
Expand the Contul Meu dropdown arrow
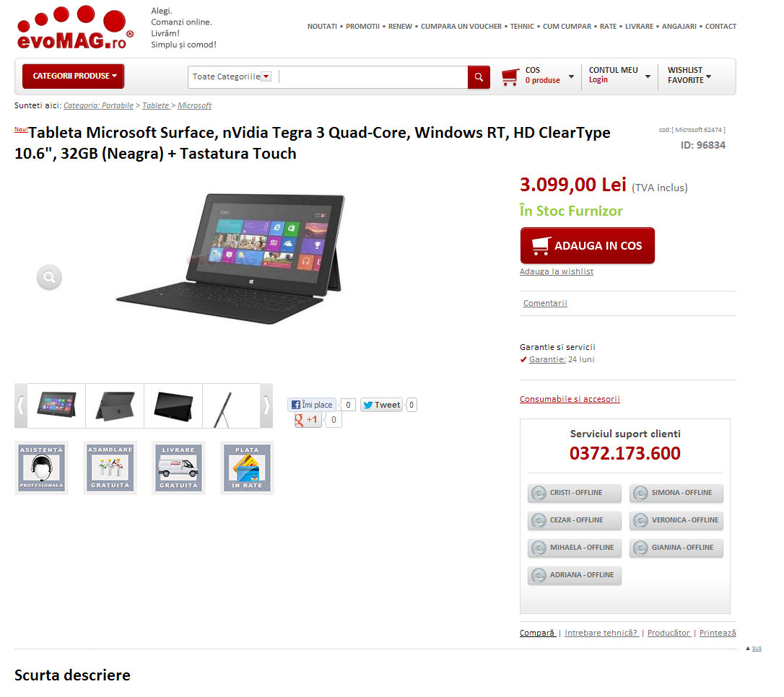pos(648,76)
